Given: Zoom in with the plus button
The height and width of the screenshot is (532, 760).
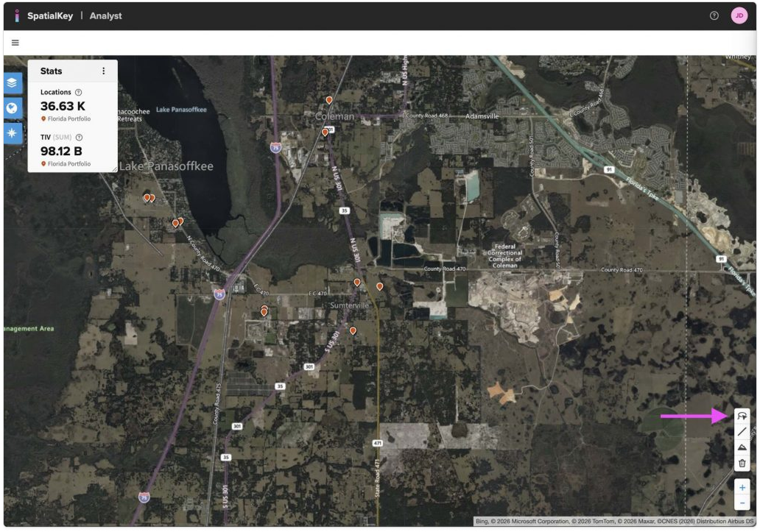Looking at the screenshot, I should pyautogui.click(x=742, y=488).
